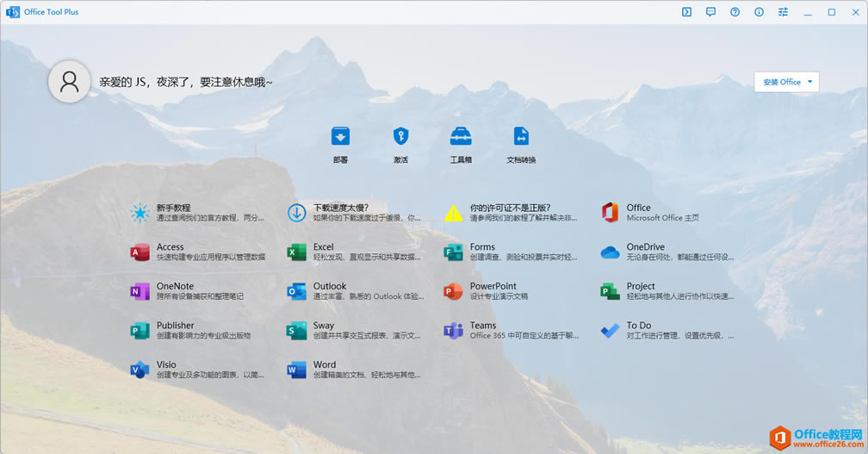Select the Forms title text
This screenshot has height=454, width=868.
(x=482, y=247)
